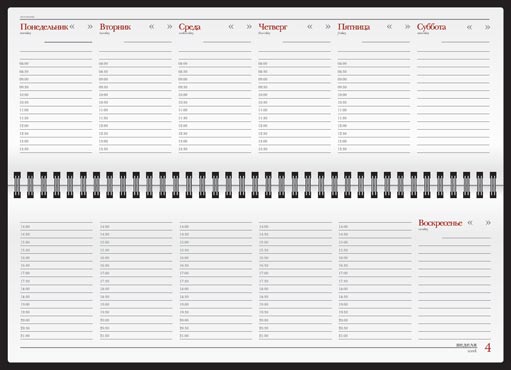This screenshot has height=370, width=511.
Task: Click the leftmost spiral binding ring
Action: pyautogui.click(x=17, y=185)
